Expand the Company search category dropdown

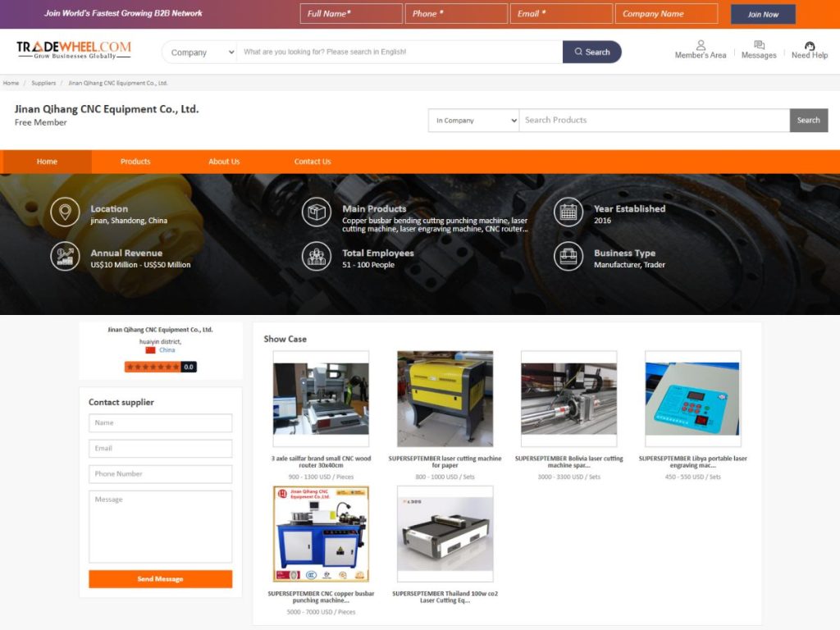(202, 52)
